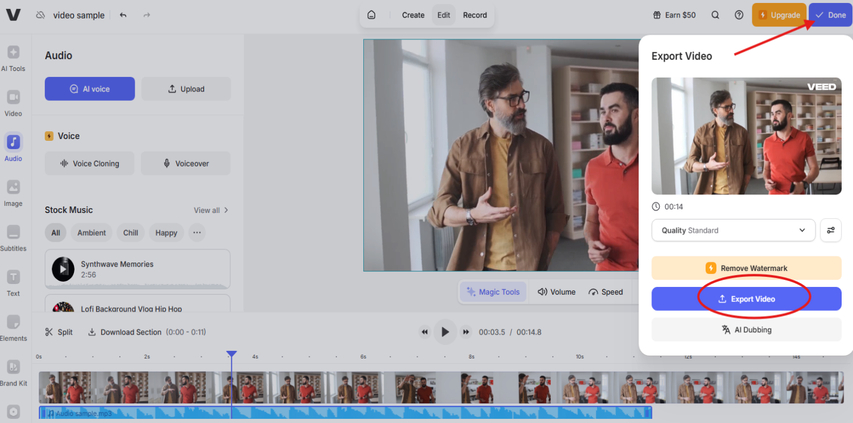Open the Volume control
853x423 pixels.
556,292
